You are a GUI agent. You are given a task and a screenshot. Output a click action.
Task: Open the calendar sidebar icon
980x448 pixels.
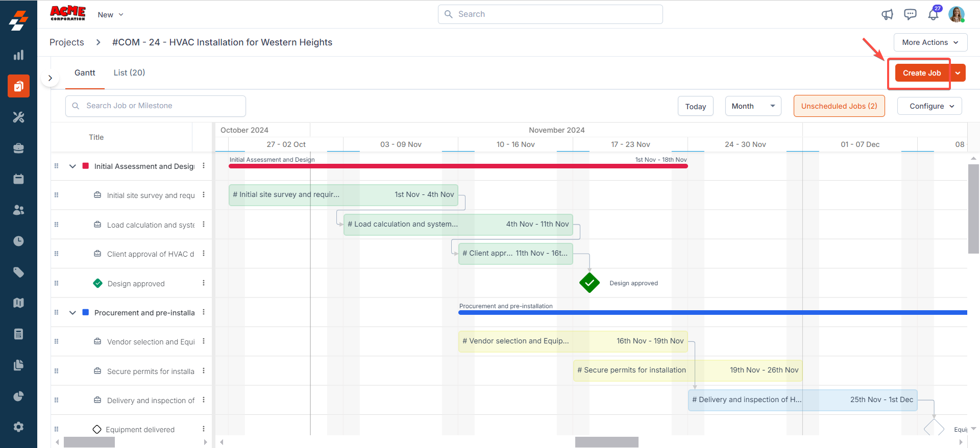click(x=18, y=179)
